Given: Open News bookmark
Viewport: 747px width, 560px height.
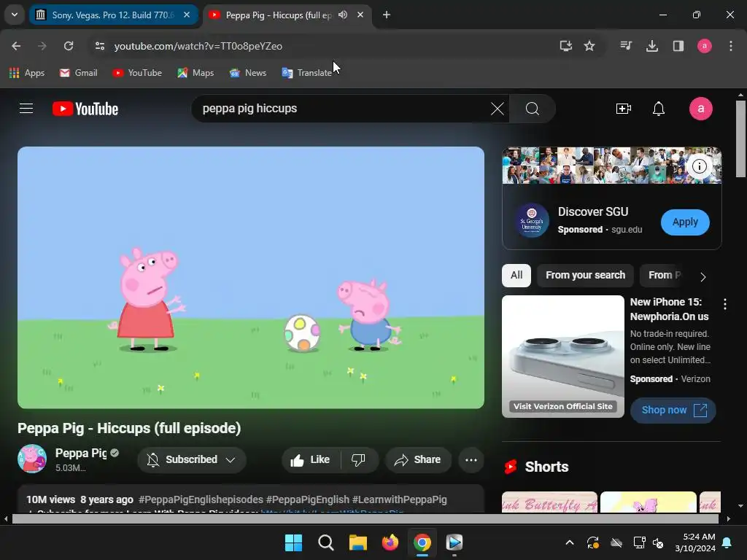Looking at the screenshot, I should 248,73.
